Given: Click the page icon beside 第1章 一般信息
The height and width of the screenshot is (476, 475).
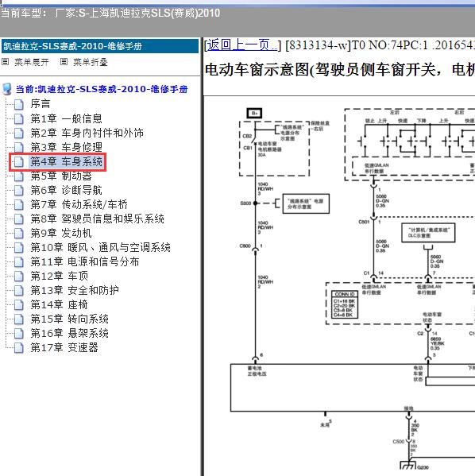Looking at the screenshot, I should point(19,118).
